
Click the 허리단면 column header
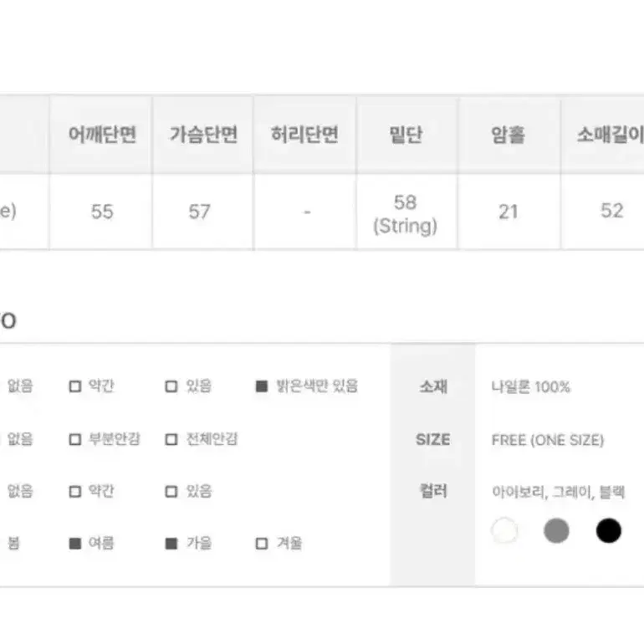[x=304, y=135]
